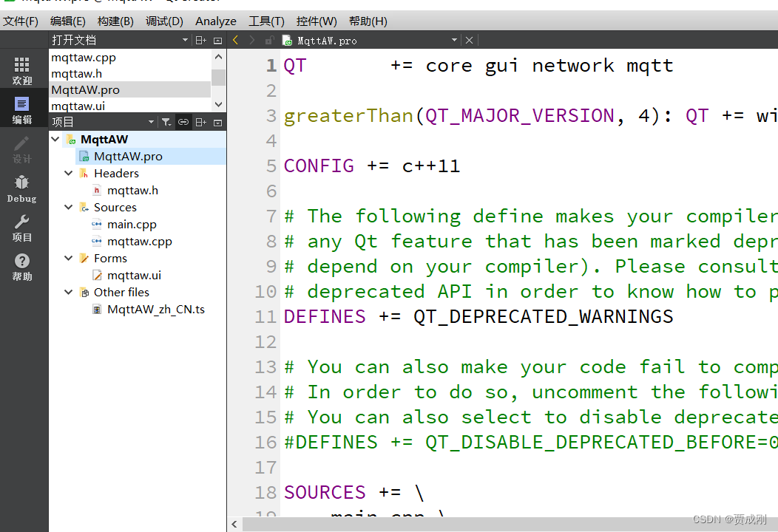Image resolution: width=778 pixels, height=532 pixels.
Task: Select mqttaw.h in open documents list
Action: (x=130, y=73)
